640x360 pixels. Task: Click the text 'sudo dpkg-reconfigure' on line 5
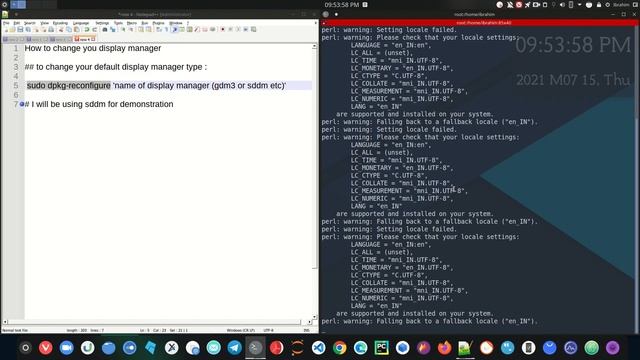point(69,85)
